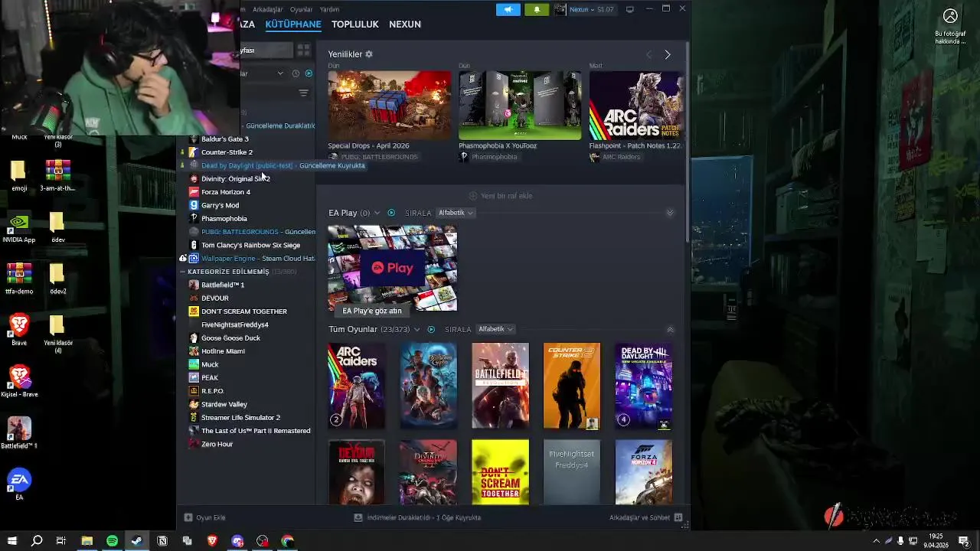Select Zero Hour in game list

217,444
